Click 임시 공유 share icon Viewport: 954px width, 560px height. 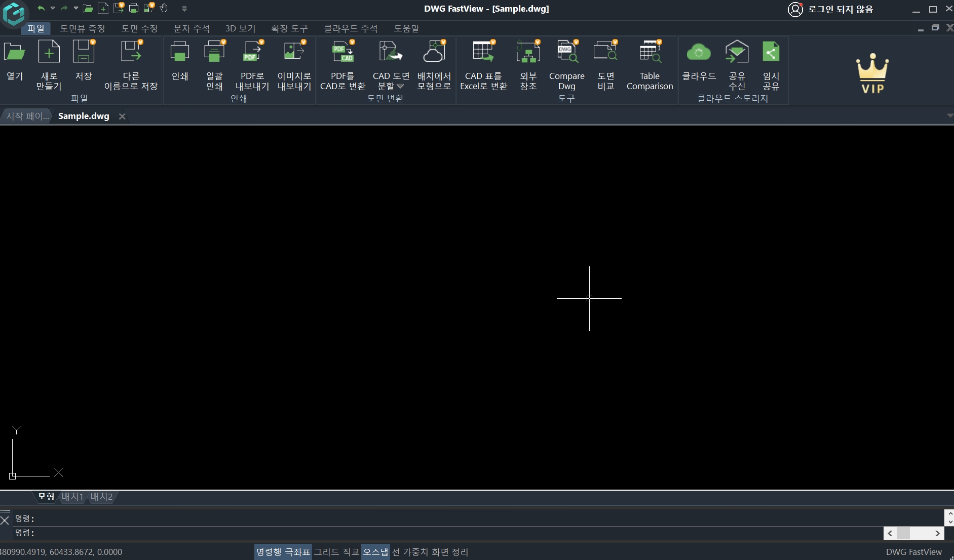(x=771, y=52)
